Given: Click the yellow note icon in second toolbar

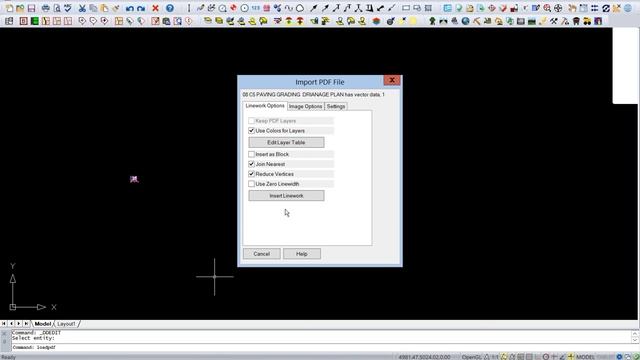Looking at the screenshot, I should [413, 20].
